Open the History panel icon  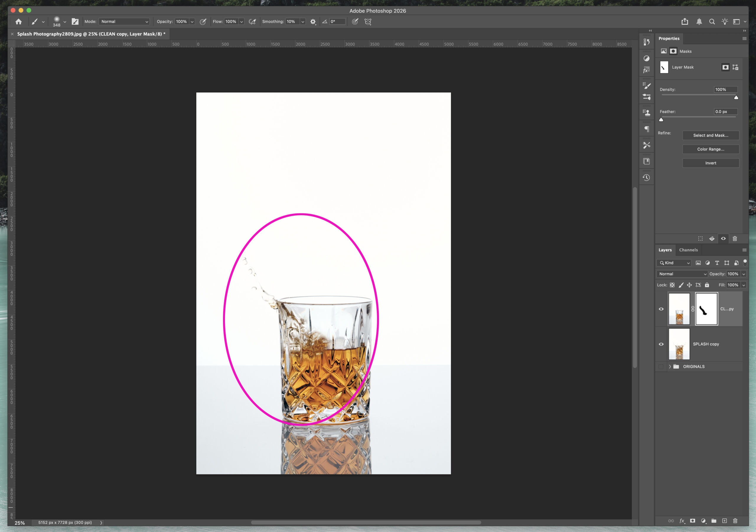coord(646,177)
